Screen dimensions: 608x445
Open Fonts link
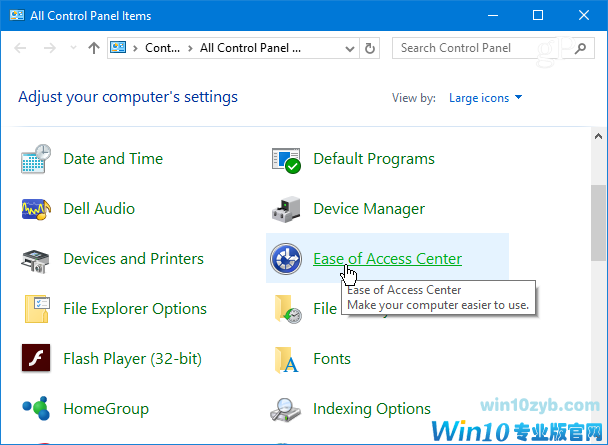tap(332, 359)
